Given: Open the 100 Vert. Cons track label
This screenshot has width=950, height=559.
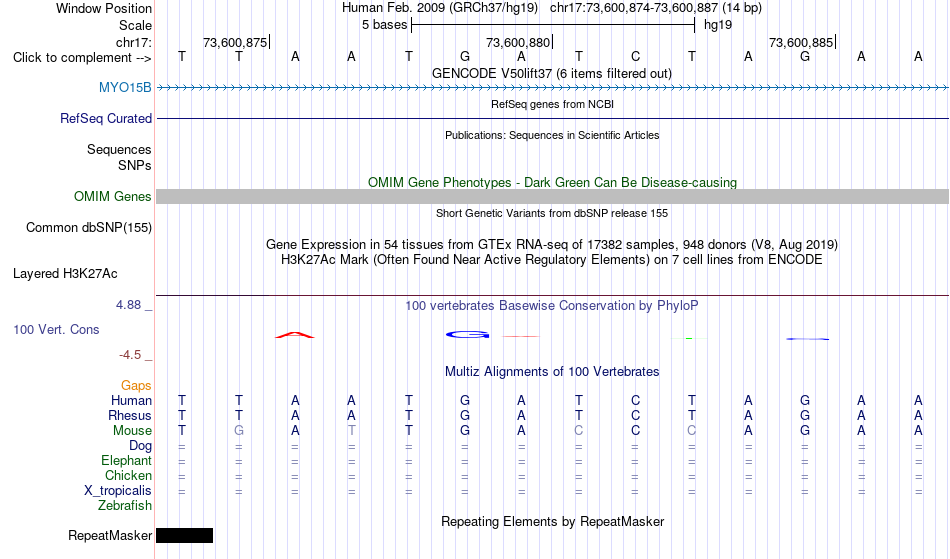Looking at the screenshot, I should (56, 329).
